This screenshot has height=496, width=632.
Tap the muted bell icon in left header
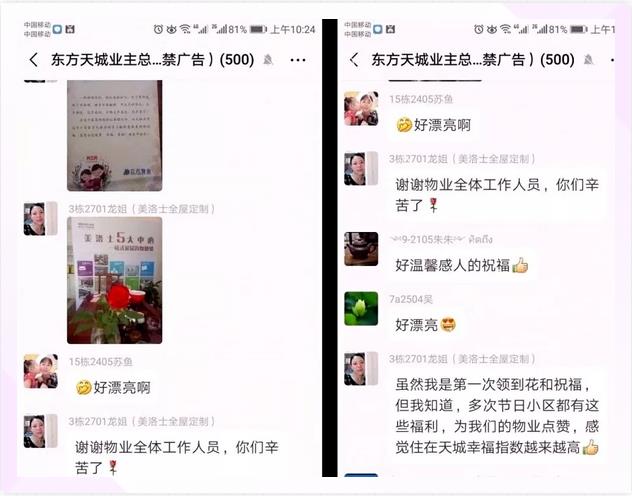(x=268, y=60)
